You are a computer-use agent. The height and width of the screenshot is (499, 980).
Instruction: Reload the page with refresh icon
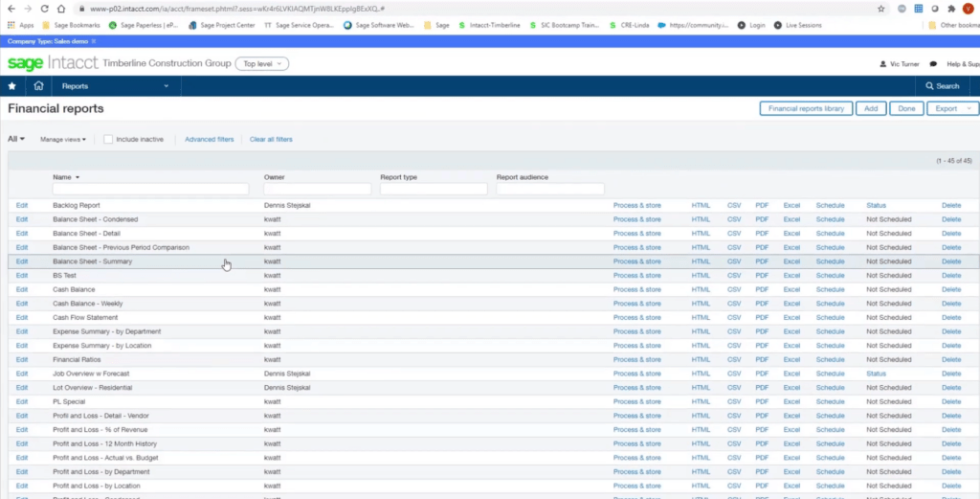pos(44,9)
